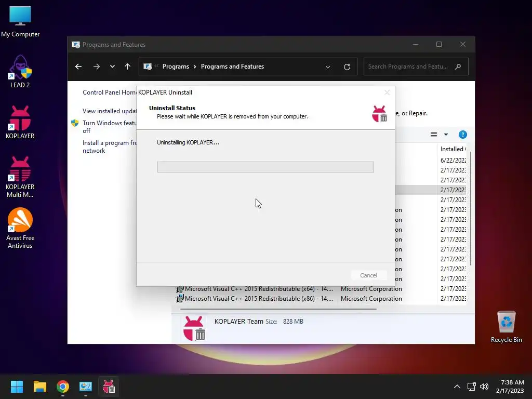Open the network status tray icon
Viewport: 532px width, 399px height.
pos(471,387)
